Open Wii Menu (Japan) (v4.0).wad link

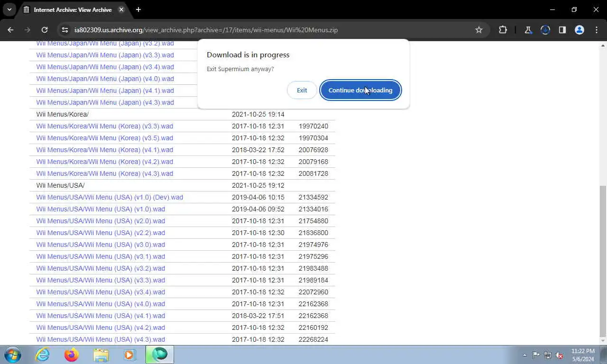[x=105, y=79]
